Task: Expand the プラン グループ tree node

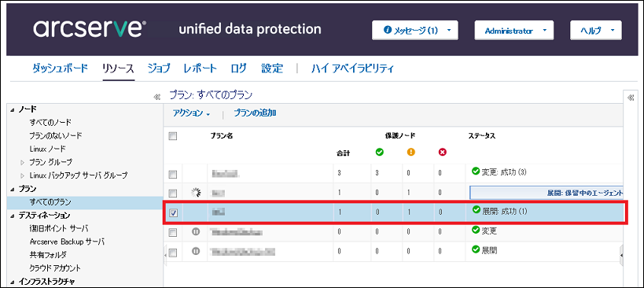Action: (23, 162)
